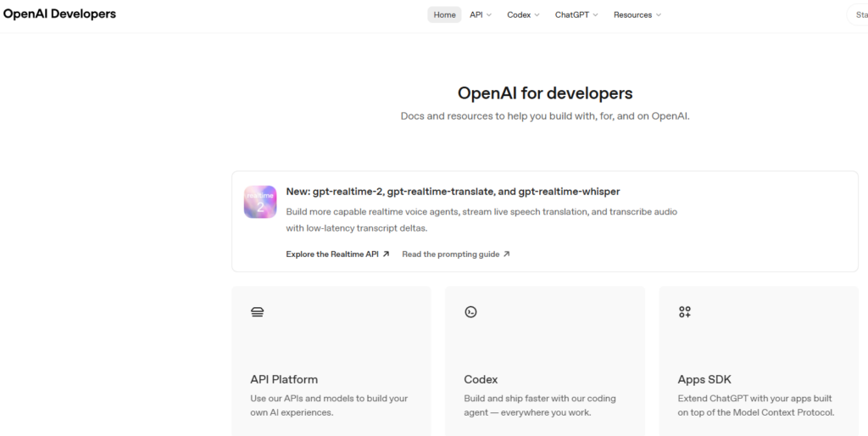
Task: Click Use our APIs and models description
Action: 329,405
